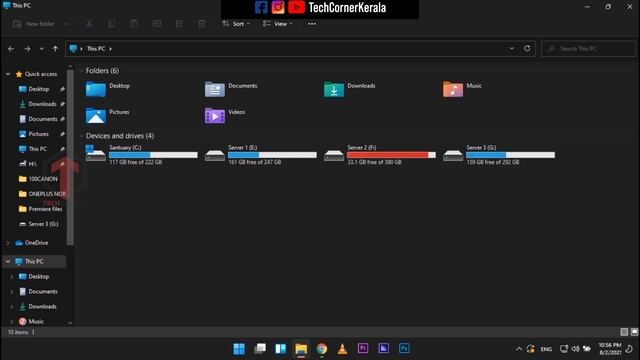The image size is (640, 360).
Task: Select Desktop under Quick access
Action: click(x=39, y=89)
